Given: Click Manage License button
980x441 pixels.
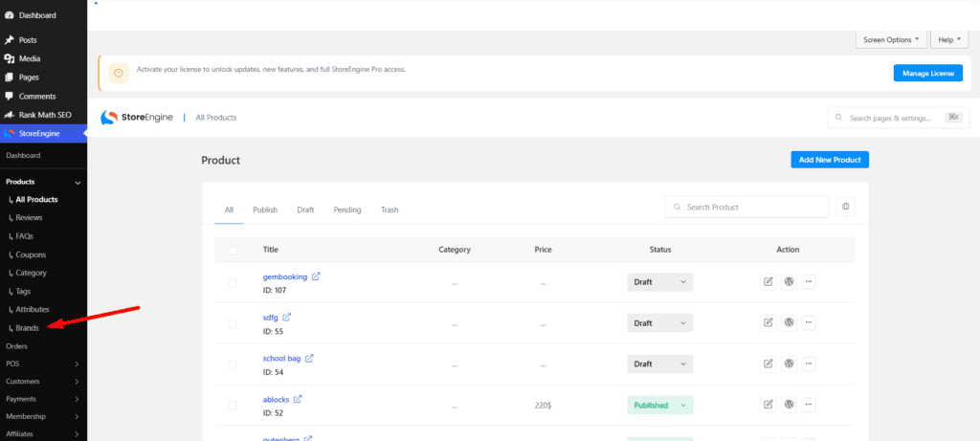Looking at the screenshot, I should (928, 73).
